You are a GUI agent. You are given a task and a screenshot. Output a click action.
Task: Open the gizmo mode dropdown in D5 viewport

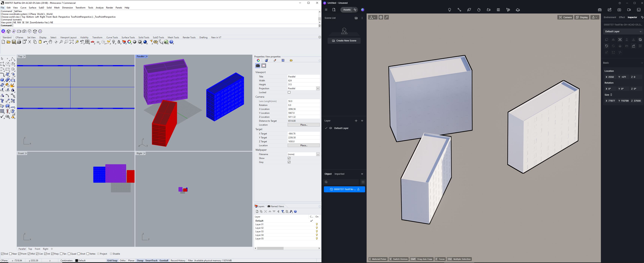tap(372, 17)
